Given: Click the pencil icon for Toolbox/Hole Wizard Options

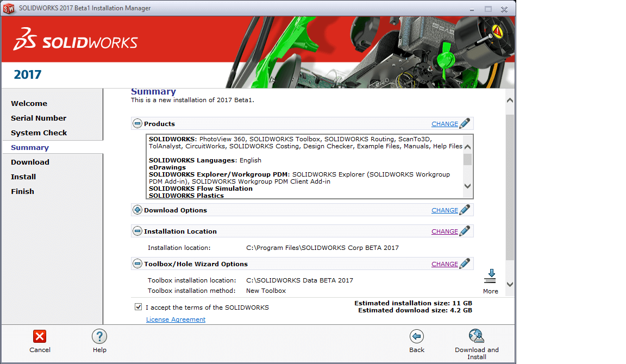Looking at the screenshot, I should pyautogui.click(x=465, y=263).
